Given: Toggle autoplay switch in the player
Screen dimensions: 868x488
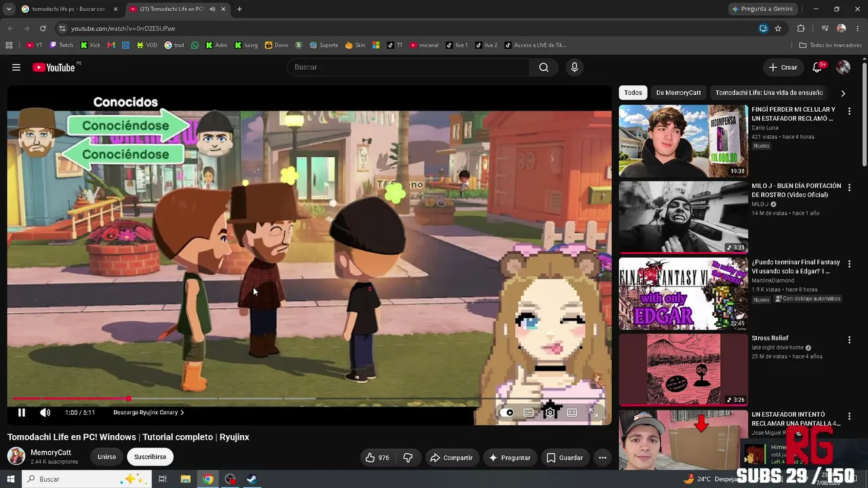Looking at the screenshot, I should click(507, 412).
